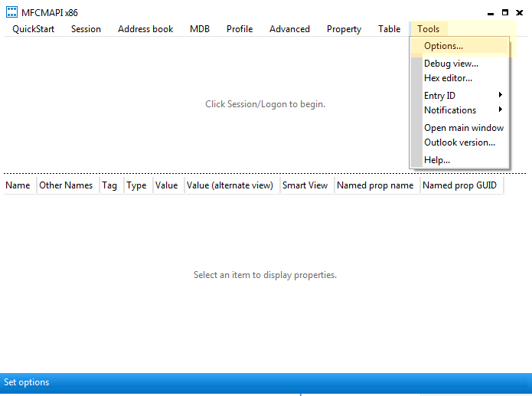This screenshot has width=532, height=396.
Task: Maximize the MFCMAPI window
Action: coord(505,12)
